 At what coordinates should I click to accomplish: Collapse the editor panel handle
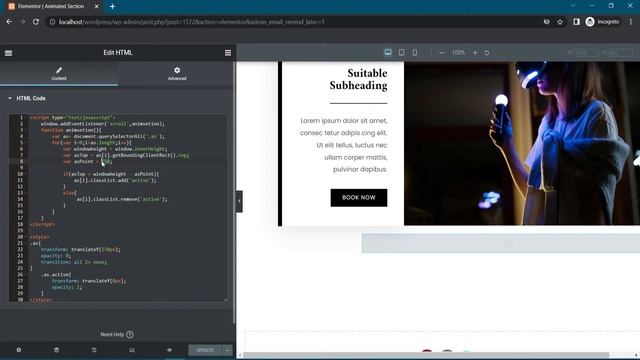[x=239, y=201]
